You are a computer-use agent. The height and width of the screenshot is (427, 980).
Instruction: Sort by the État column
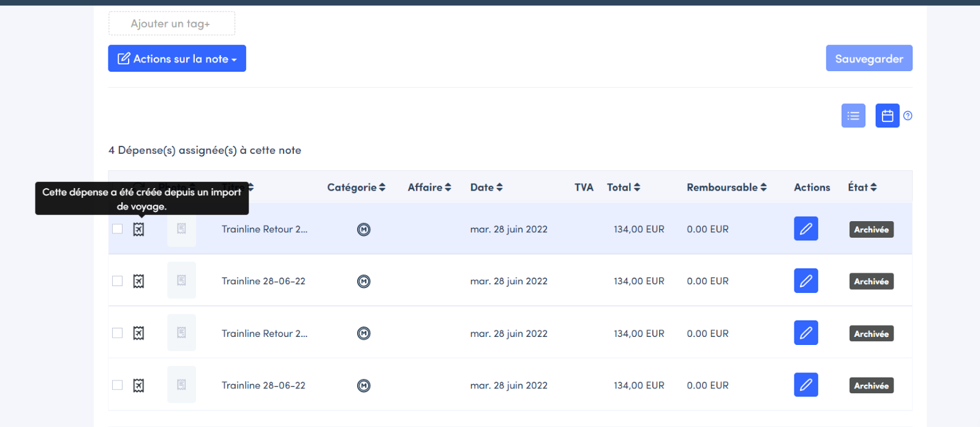(862, 187)
